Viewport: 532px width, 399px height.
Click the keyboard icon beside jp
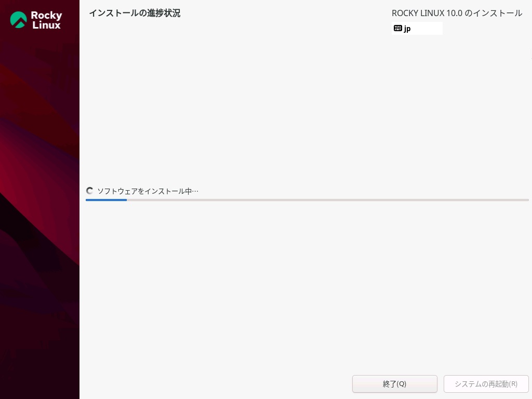(397, 29)
